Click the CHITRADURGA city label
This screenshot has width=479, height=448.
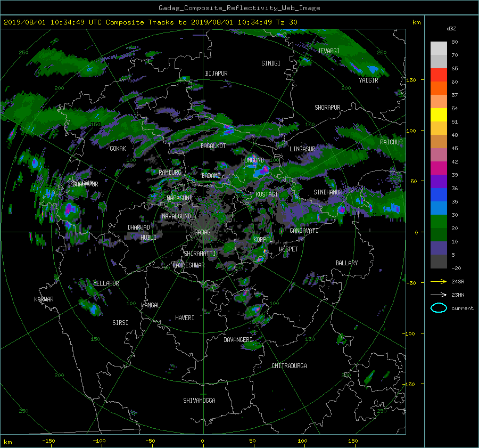point(289,366)
